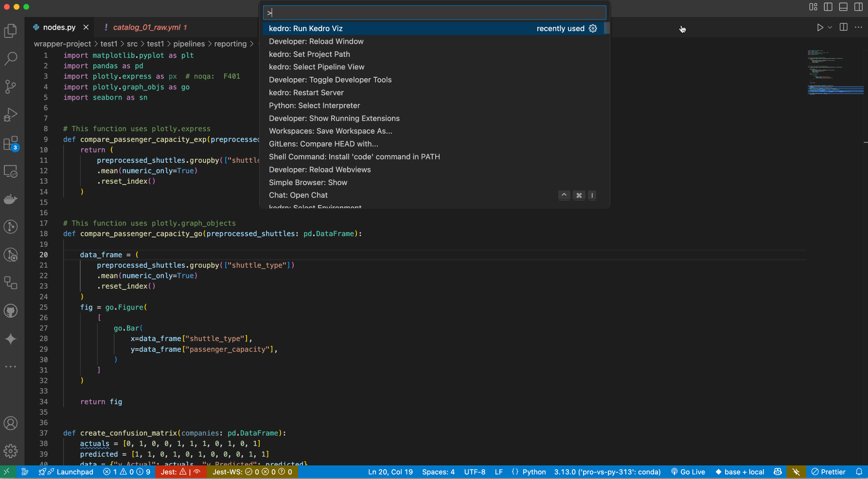Select the Run and Debug icon
Viewport: 868px width, 479px height.
pyautogui.click(x=11, y=115)
